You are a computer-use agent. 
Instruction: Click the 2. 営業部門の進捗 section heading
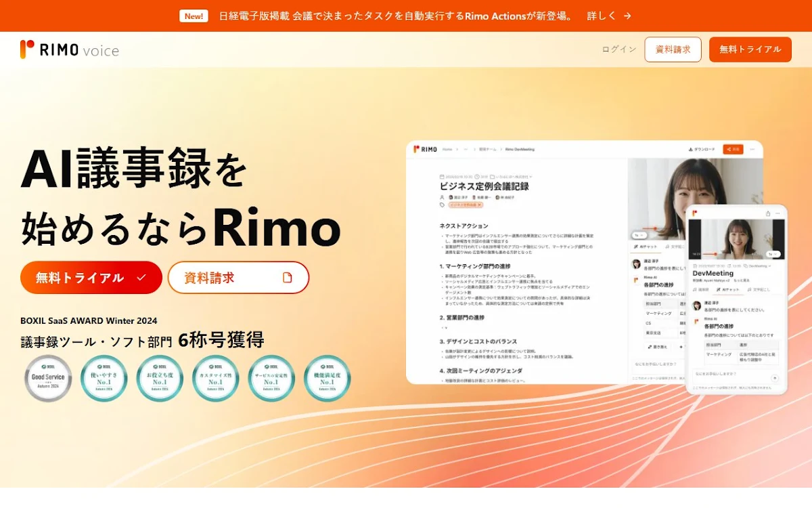[x=462, y=317]
